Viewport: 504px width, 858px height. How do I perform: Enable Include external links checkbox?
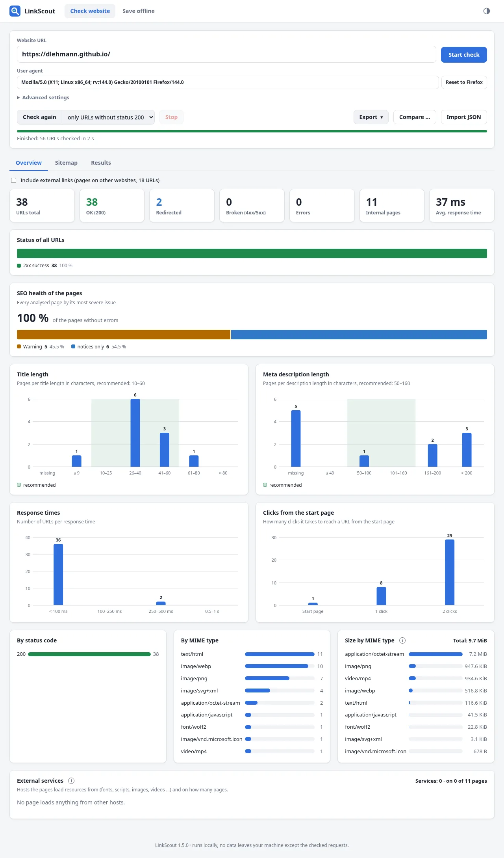(x=14, y=180)
